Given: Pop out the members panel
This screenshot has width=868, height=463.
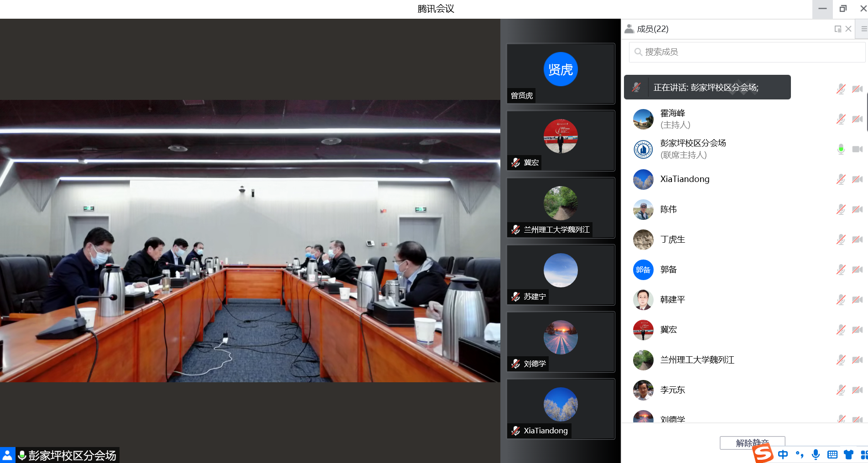Looking at the screenshot, I should point(837,29).
